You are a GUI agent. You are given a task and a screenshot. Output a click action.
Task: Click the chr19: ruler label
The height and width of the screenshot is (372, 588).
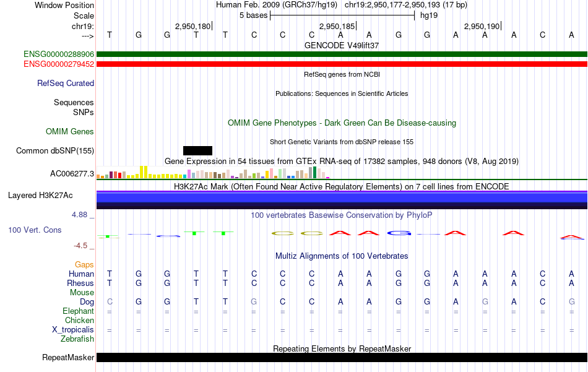[83, 26]
